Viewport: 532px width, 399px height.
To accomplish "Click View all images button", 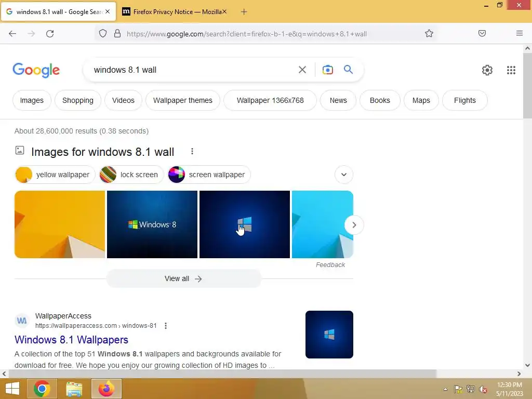I will pyautogui.click(x=183, y=278).
